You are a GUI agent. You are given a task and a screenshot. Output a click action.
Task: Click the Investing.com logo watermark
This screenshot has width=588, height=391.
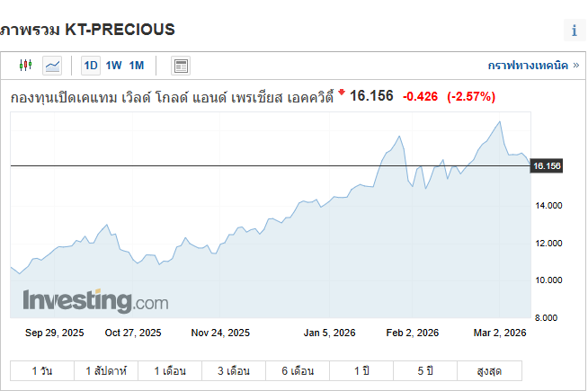coord(95,300)
